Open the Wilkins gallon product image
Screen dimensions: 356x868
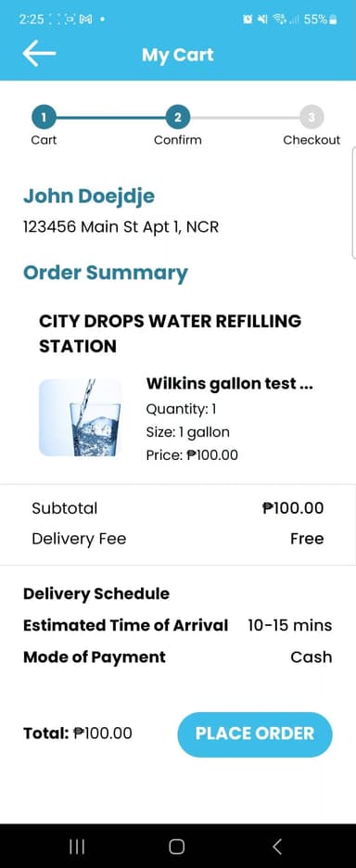[x=81, y=417]
